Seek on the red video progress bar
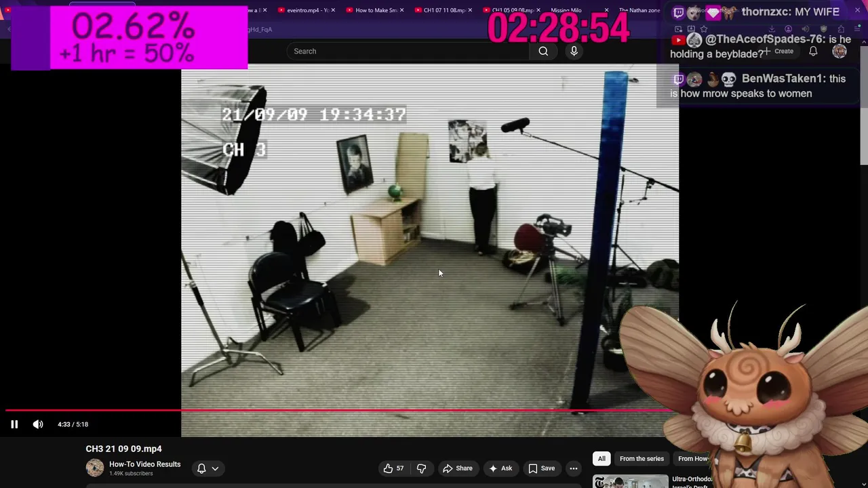This screenshot has height=488, width=868. (x=339, y=410)
